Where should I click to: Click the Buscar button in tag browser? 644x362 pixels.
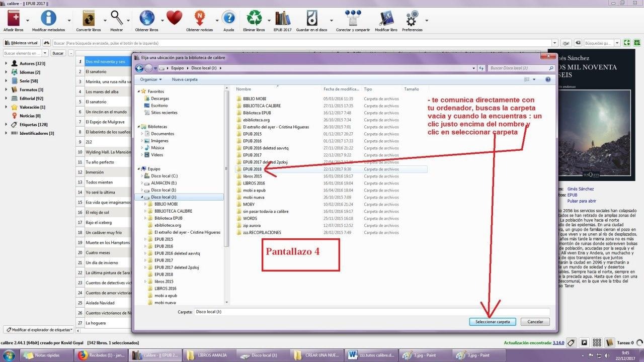(x=58, y=53)
